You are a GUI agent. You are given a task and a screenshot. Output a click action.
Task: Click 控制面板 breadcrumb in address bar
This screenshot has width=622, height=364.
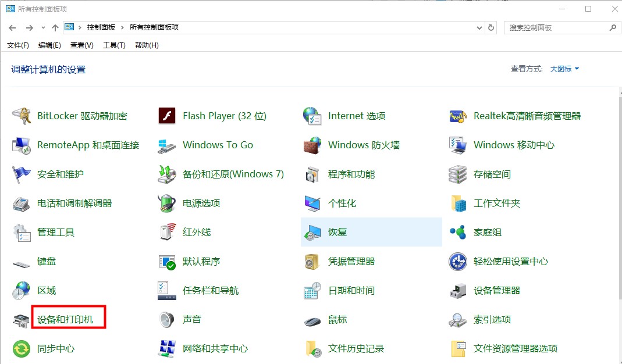(101, 27)
